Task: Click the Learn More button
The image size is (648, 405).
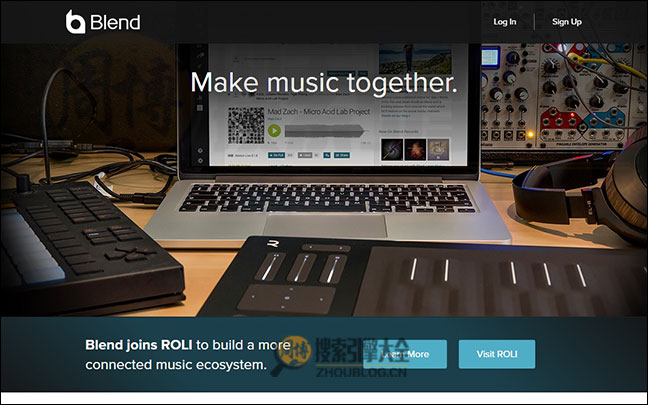Action: pos(405,354)
